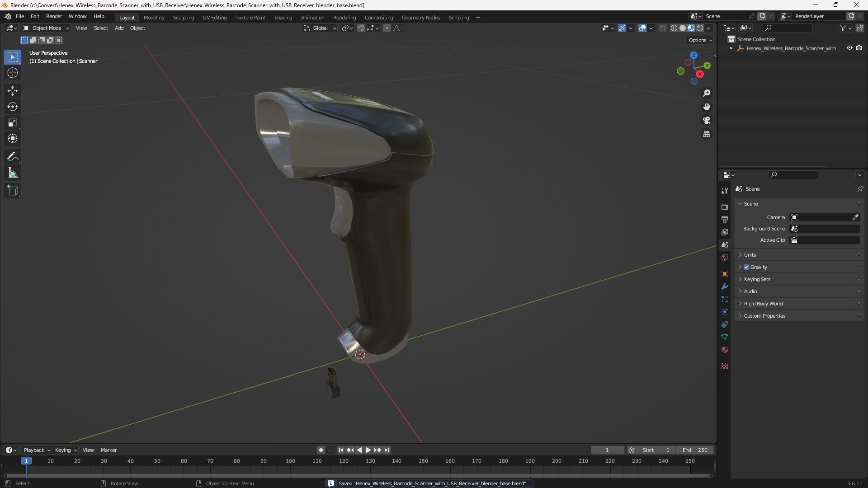Choose the Transform tool
The height and width of the screenshot is (488, 868).
pos(13,138)
